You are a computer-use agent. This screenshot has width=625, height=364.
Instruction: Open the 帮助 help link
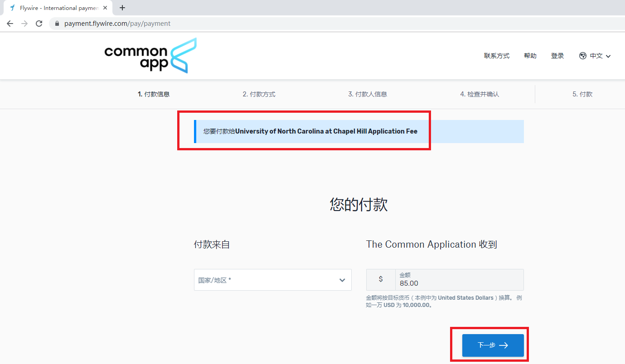pos(530,55)
